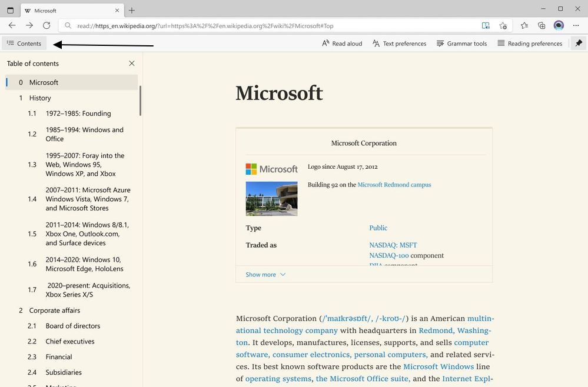The height and width of the screenshot is (387, 588).
Task: Open the Collections panel
Action: (542, 25)
